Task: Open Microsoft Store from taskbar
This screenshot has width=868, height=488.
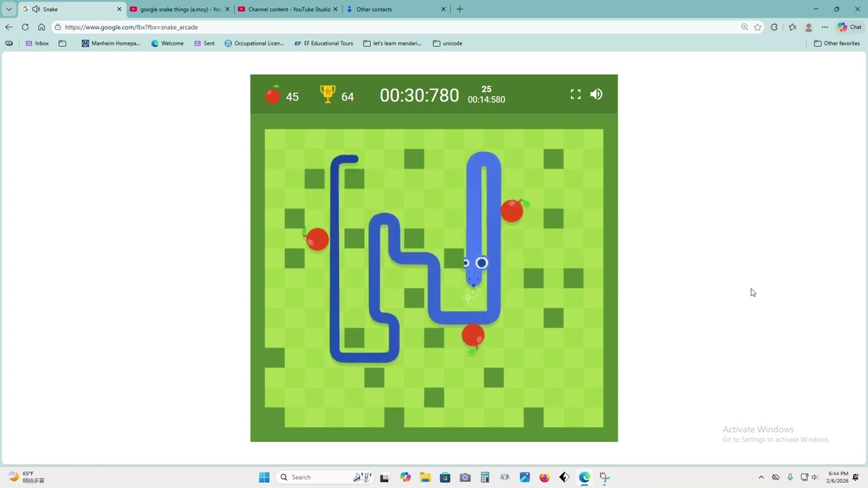Action: coord(445,477)
